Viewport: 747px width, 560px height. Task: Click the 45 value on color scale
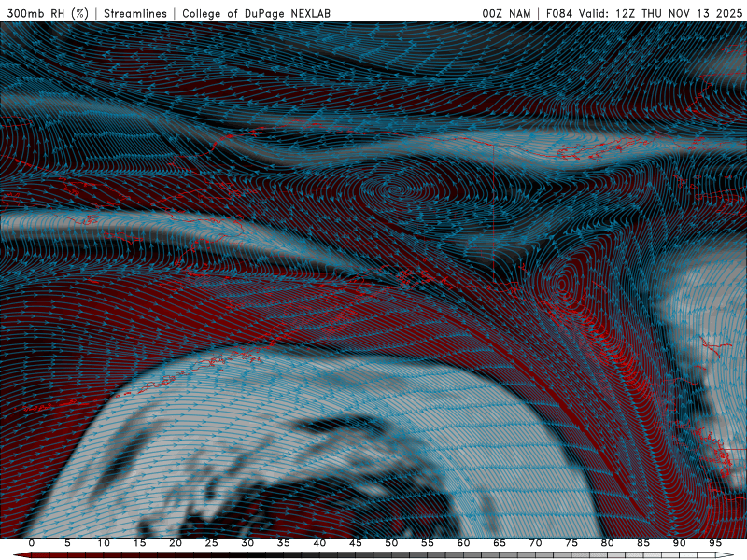pyautogui.click(x=356, y=543)
